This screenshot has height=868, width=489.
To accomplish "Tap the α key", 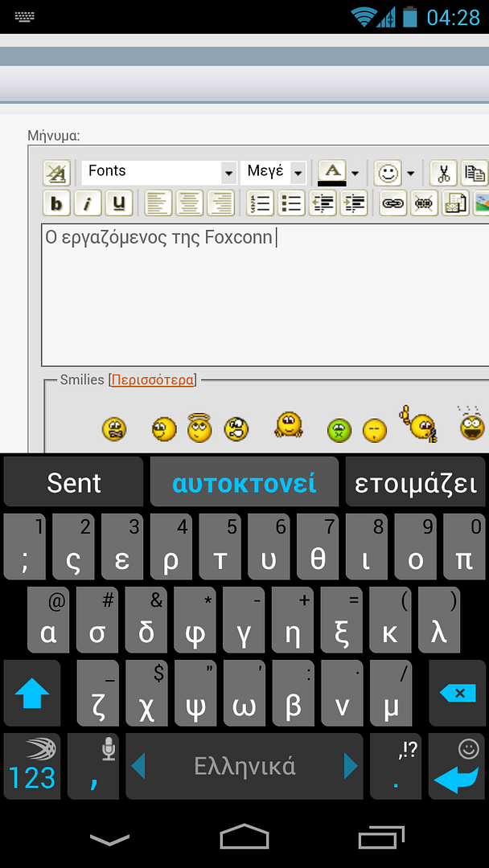I will 49,620.
